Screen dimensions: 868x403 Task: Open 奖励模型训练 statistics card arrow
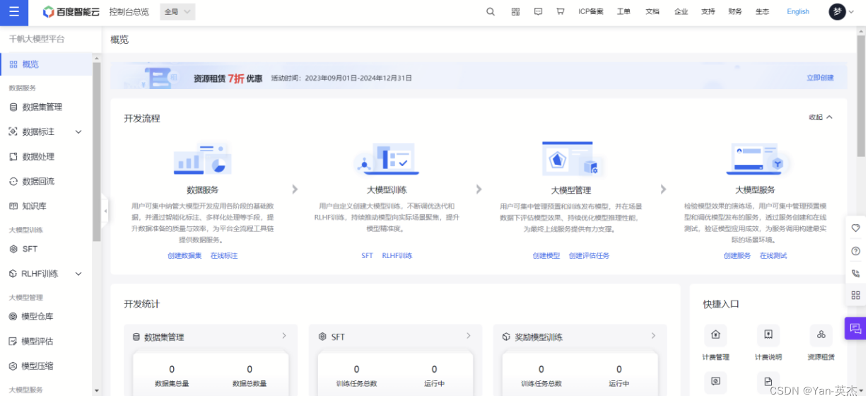point(654,336)
